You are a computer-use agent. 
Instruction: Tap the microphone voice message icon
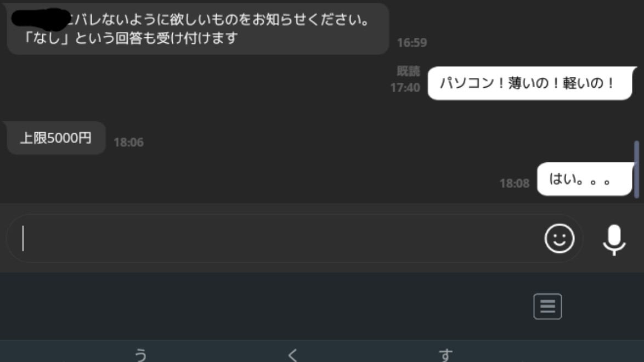(x=614, y=240)
